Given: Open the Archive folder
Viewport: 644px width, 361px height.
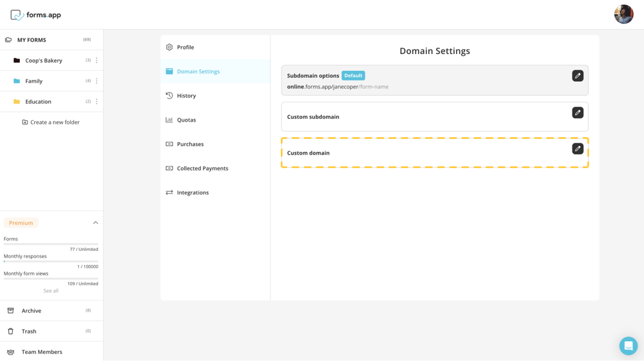Looking at the screenshot, I should pos(32,311).
